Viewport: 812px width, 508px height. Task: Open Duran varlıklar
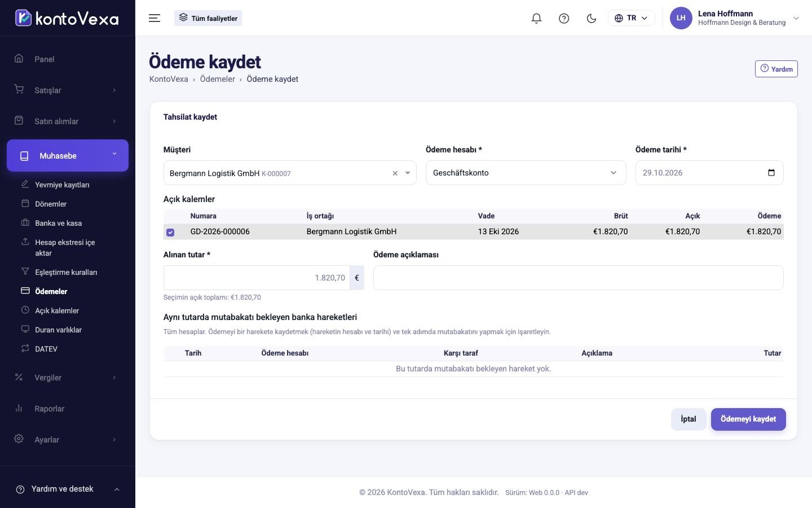tap(58, 330)
